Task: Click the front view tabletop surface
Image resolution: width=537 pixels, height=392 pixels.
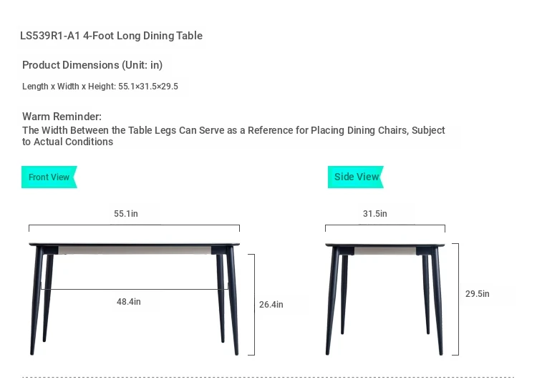Action: point(135,244)
